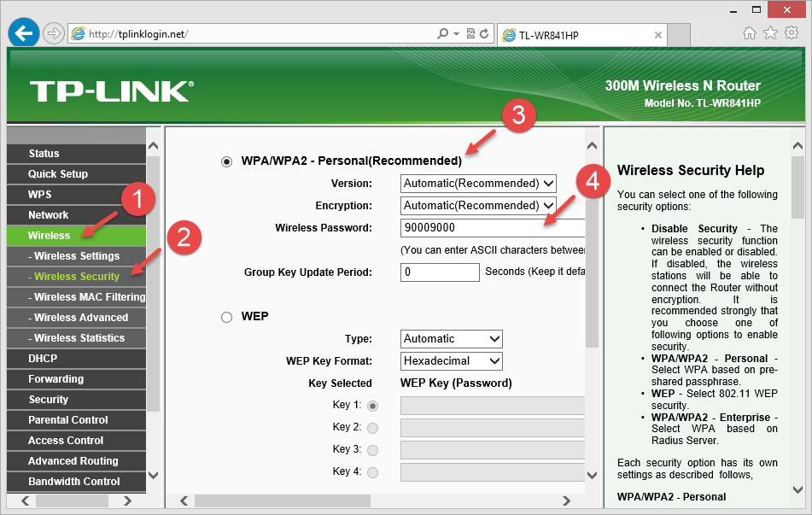Open Wireless Statistics submenu

point(77,338)
